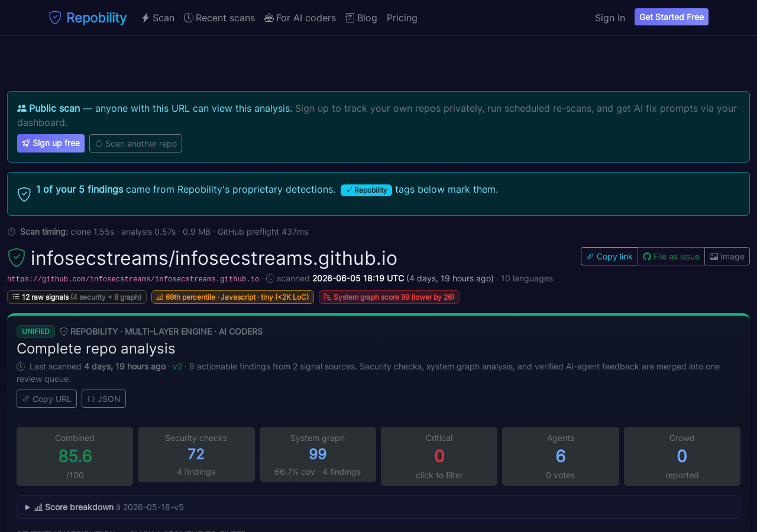Click the Sign up free button

coord(51,143)
